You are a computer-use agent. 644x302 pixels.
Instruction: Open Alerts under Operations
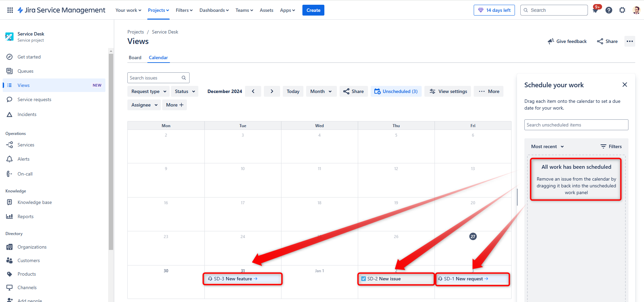tap(54, 159)
